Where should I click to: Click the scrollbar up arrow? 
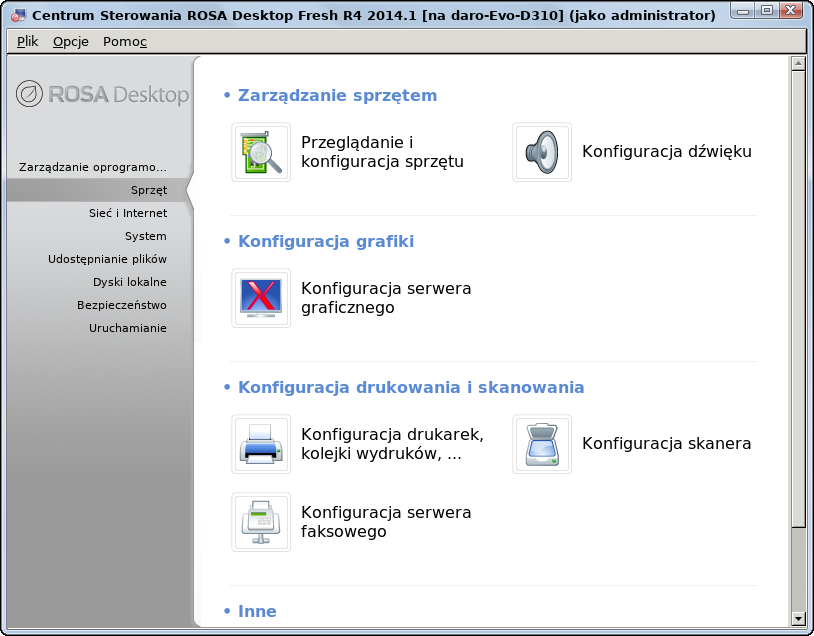798,63
